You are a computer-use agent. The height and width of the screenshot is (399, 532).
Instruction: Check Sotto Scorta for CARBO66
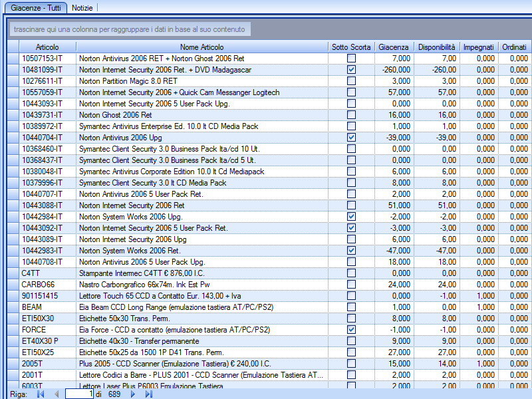[352, 285]
